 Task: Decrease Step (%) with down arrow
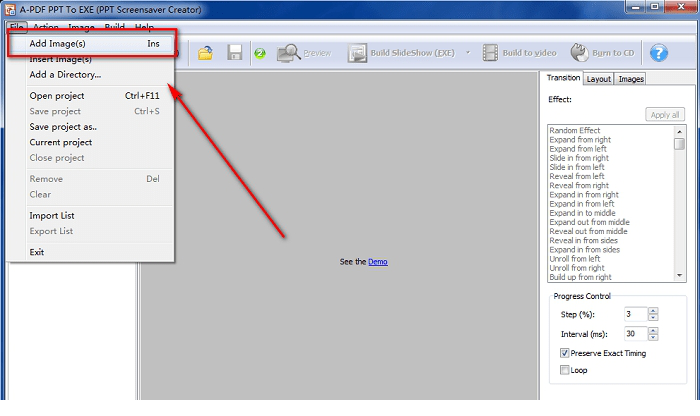pos(653,317)
